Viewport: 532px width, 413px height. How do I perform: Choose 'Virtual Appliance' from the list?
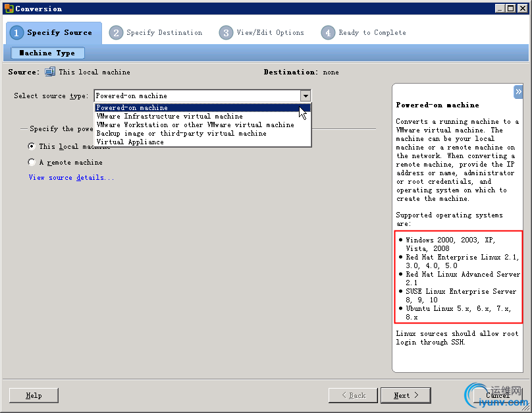[203, 142]
